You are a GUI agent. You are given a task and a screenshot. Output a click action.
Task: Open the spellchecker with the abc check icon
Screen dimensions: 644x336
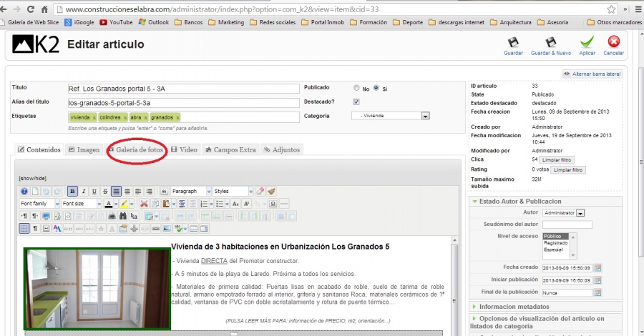point(178,229)
